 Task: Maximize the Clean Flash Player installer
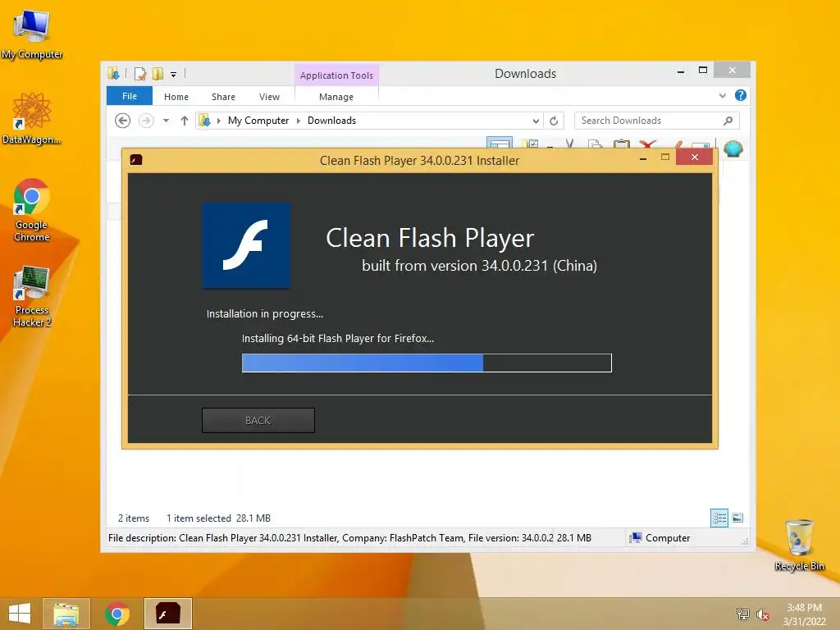coord(665,157)
